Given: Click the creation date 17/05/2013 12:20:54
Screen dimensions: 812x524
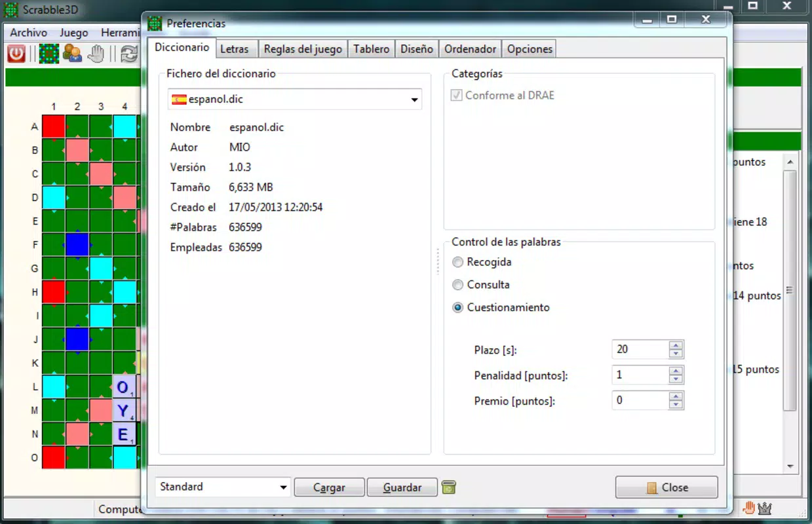Looking at the screenshot, I should [275, 207].
